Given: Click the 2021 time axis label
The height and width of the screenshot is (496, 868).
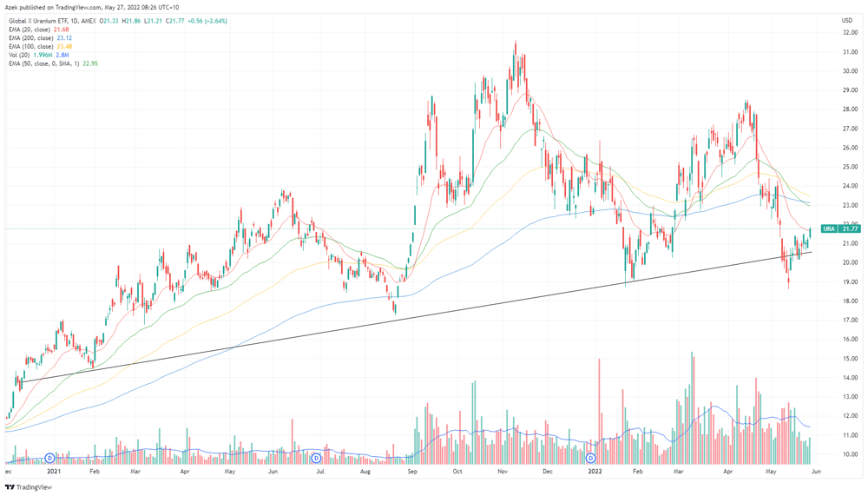Looking at the screenshot, I should click(x=54, y=472).
